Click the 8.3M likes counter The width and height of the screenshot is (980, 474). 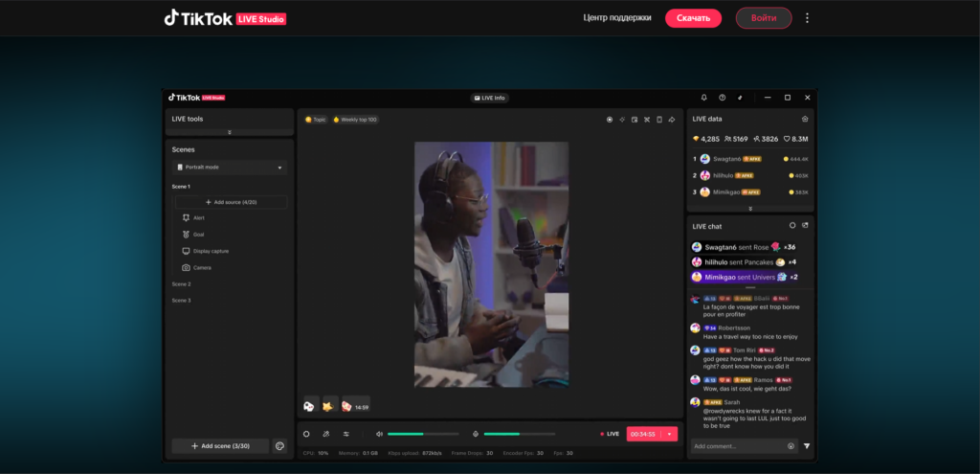[x=795, y=139]
